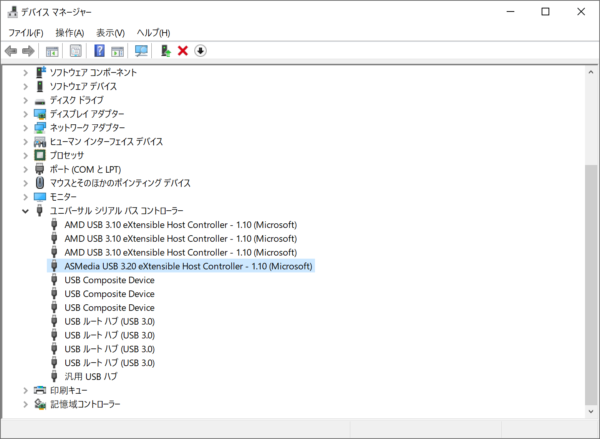Select the second AMD USB 3.10 Host Controller
The height and width of the screenshot is (439, 600).
pyautogui.click(x=181, y=238)
